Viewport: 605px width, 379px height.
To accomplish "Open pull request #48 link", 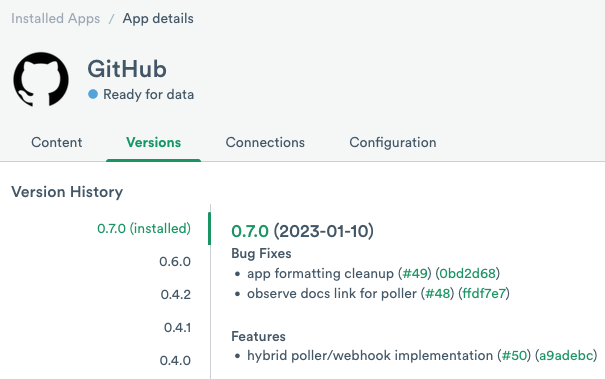I will click(438, 293).
